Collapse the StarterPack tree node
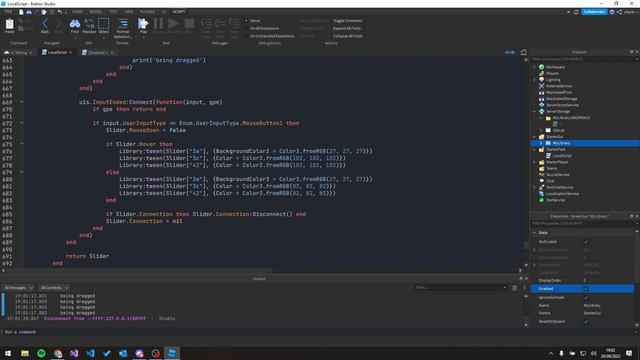 coord(534,149)
